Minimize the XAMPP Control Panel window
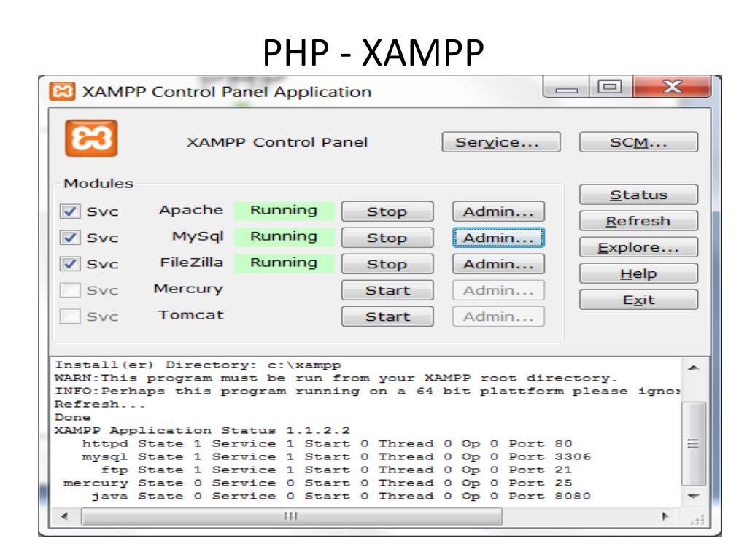This screenshot has width=747, height=560. [566, 87]
